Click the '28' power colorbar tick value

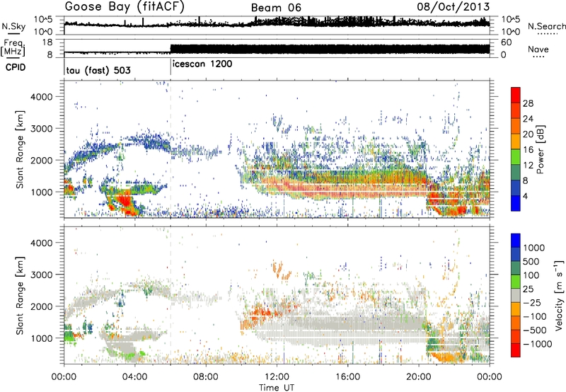528,103
